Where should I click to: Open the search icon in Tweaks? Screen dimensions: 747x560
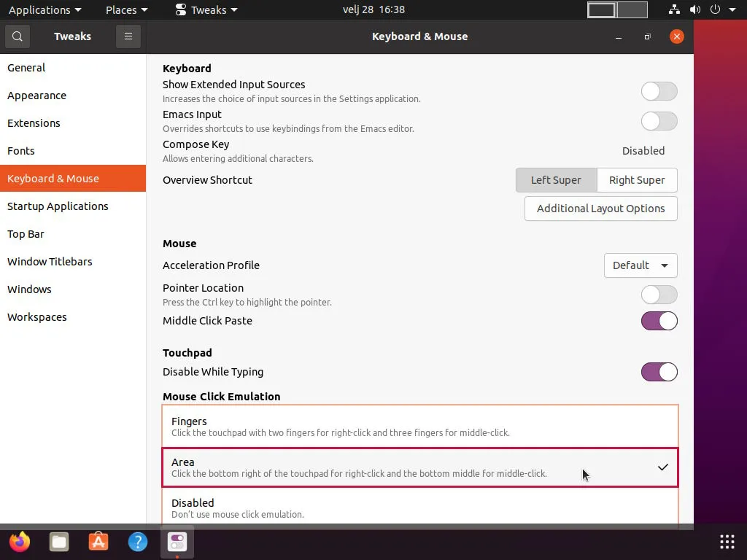click(16, 36)
